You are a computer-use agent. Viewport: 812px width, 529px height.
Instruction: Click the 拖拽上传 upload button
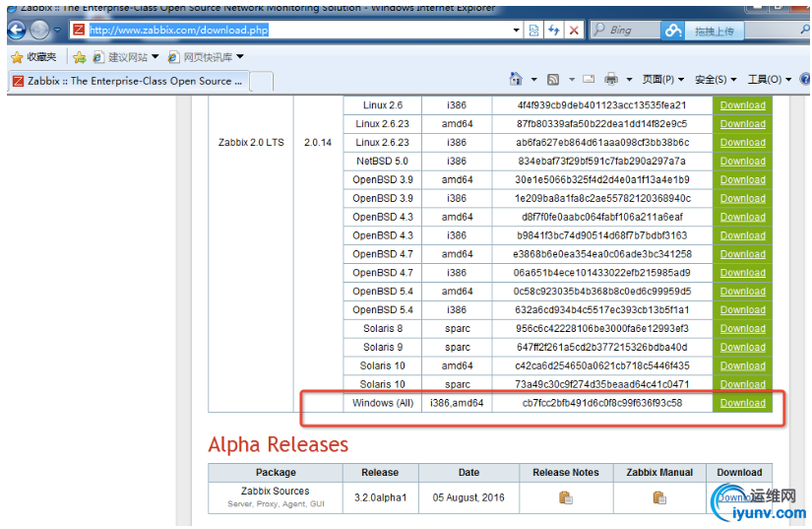[715, 32]
